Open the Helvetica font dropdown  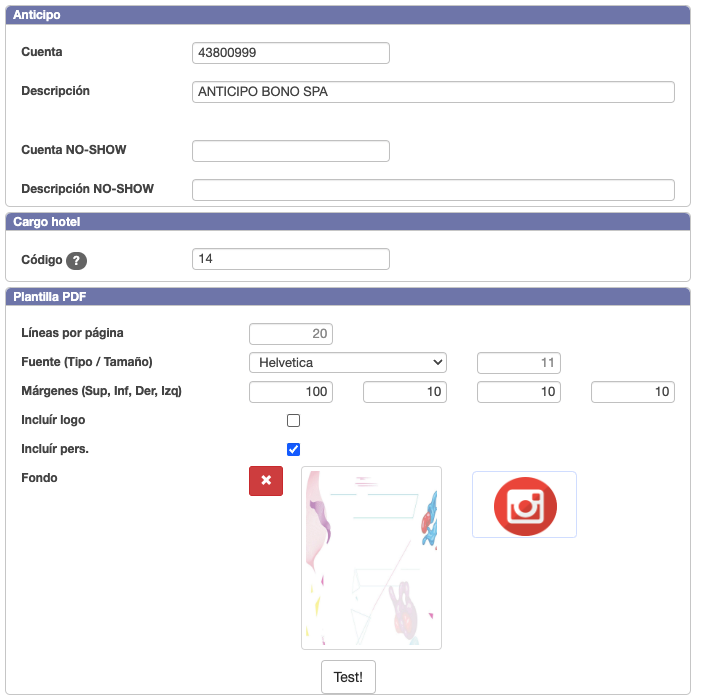(348, 363)
